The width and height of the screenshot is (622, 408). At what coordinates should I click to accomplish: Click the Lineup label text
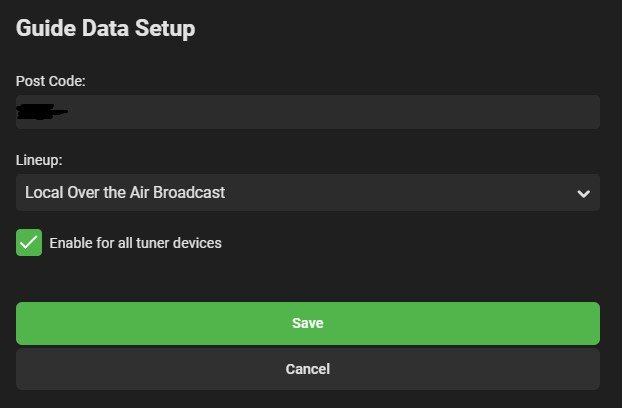(40, 159)
